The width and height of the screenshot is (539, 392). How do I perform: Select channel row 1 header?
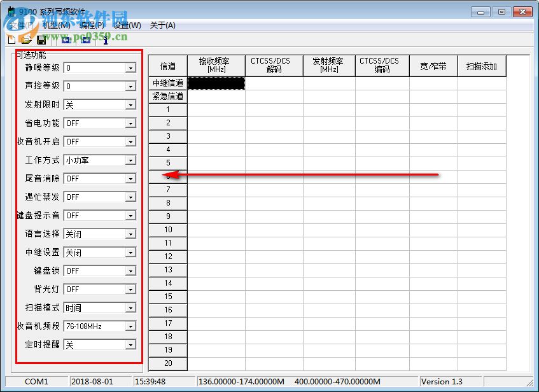(x=168, y=109)
